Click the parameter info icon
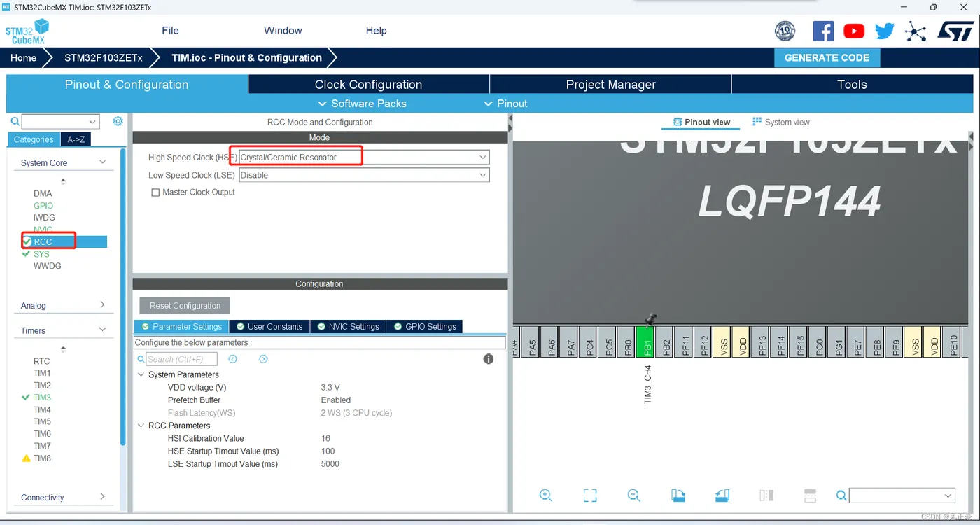980x525 pixels. 489,359
